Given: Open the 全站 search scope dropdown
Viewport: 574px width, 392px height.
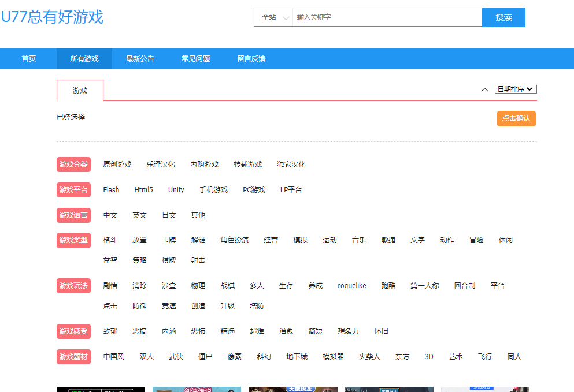Looking at the screenshot, I should coord(273,17).
